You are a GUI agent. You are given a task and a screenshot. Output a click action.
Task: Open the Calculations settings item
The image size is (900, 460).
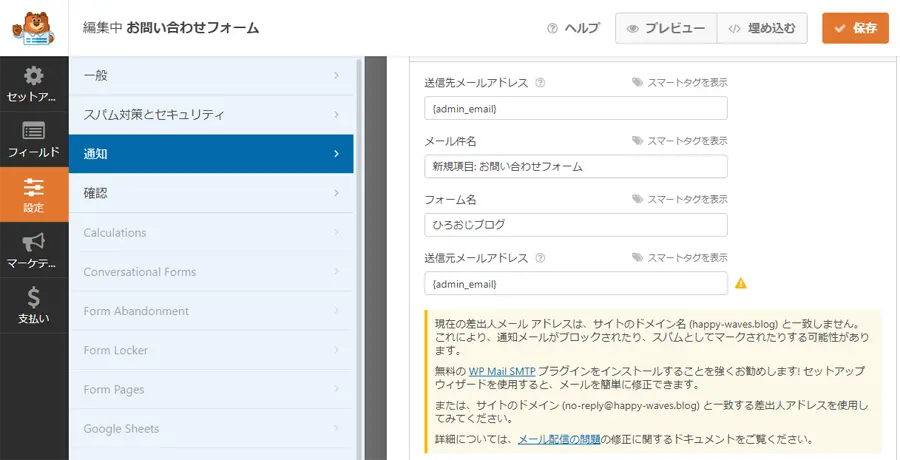[x=211, y=233]
